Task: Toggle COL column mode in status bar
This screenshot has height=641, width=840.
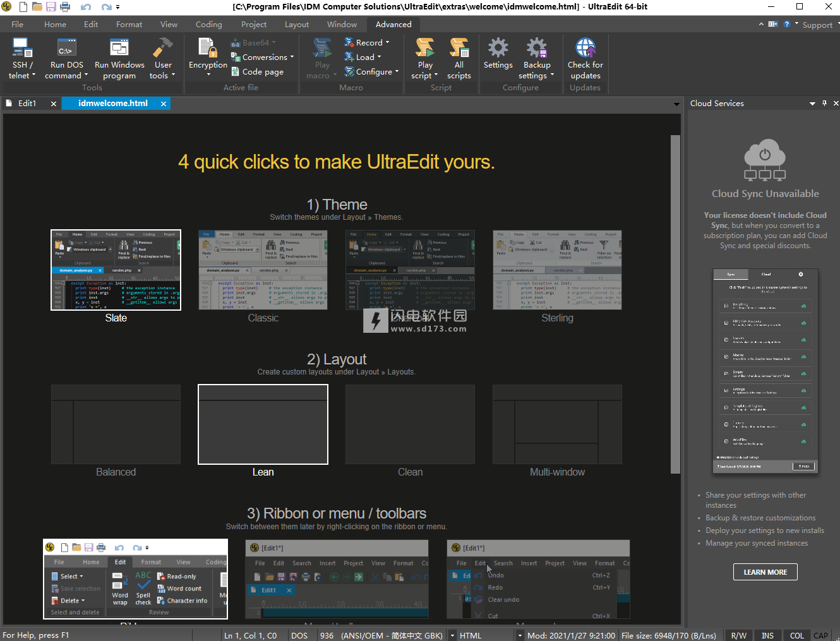Action: (x=797, y=635)
